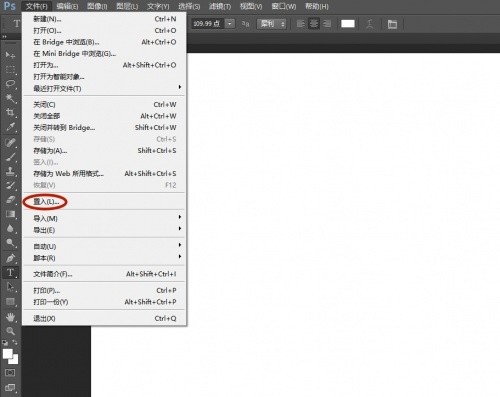This screenshot has width=500, height=397.
Task: Select the Zoom tool
Action: coord(11,331)
